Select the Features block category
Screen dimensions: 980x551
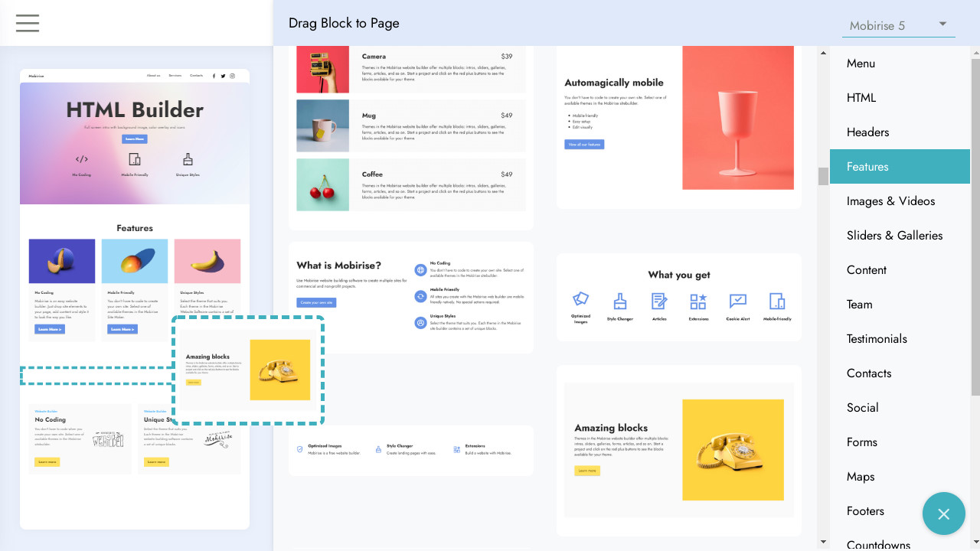900,167
